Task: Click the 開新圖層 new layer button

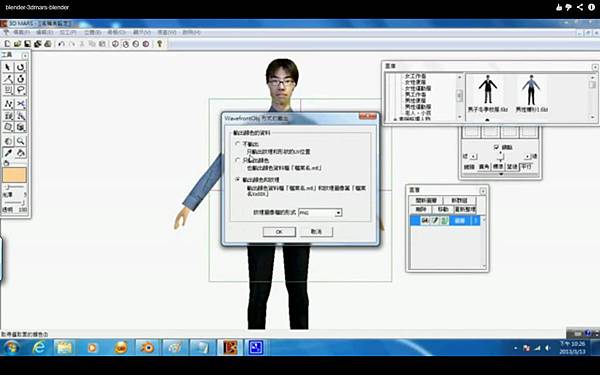Action: coord(426,200)
